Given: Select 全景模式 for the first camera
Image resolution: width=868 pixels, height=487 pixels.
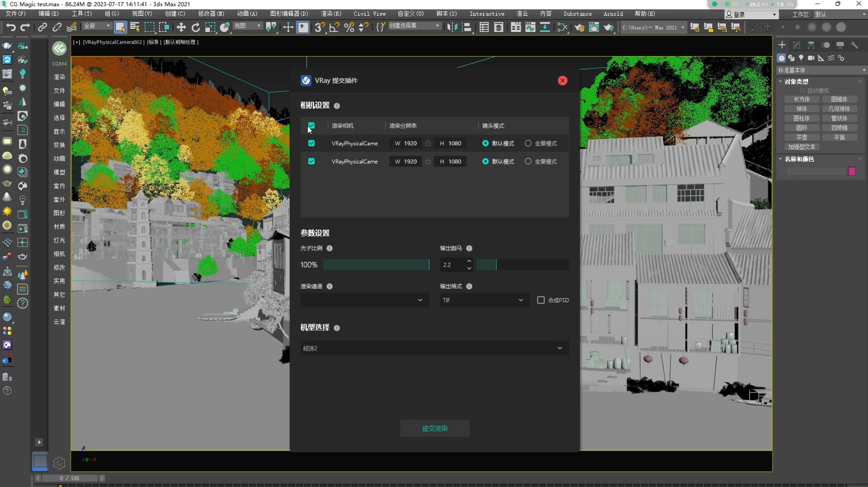Looking at the screenshot, I should pos(528,143).
